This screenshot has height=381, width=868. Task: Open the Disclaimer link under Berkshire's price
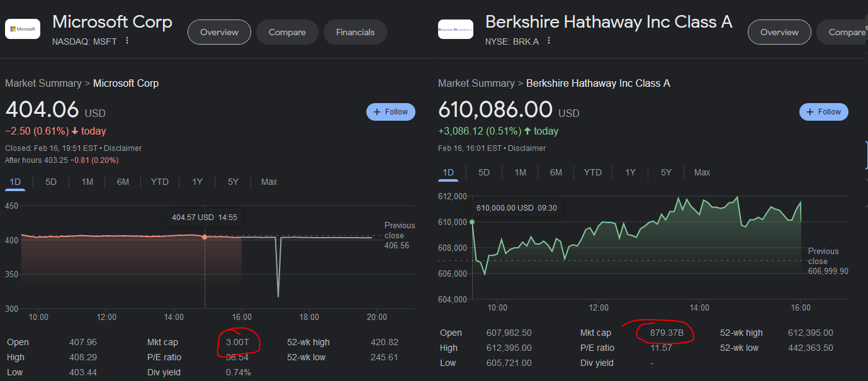coord(527,148)
